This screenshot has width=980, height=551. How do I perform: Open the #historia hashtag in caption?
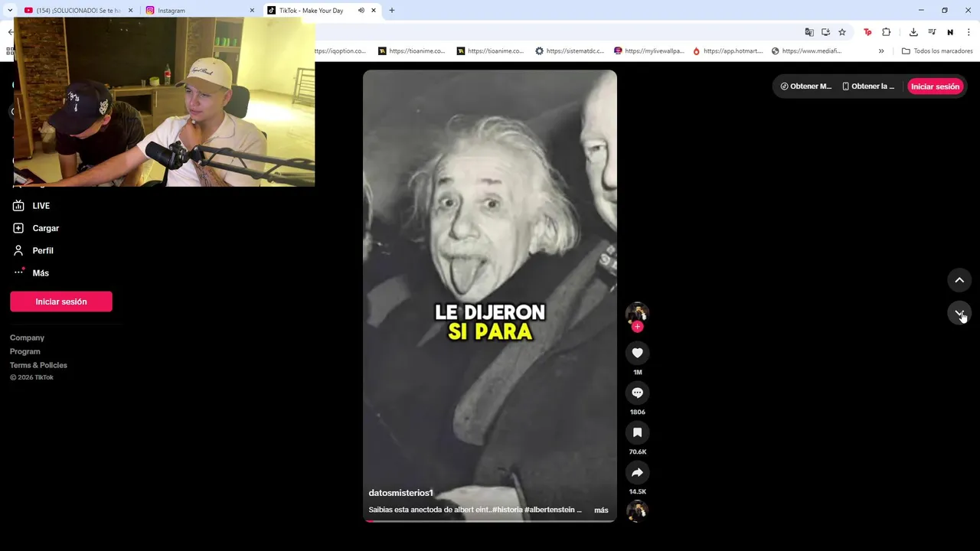508,510
